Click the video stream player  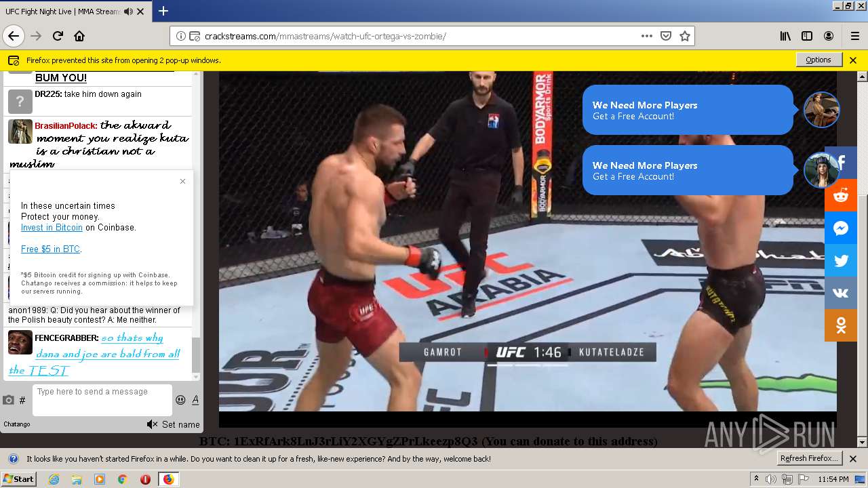click(x=528, y=249)
